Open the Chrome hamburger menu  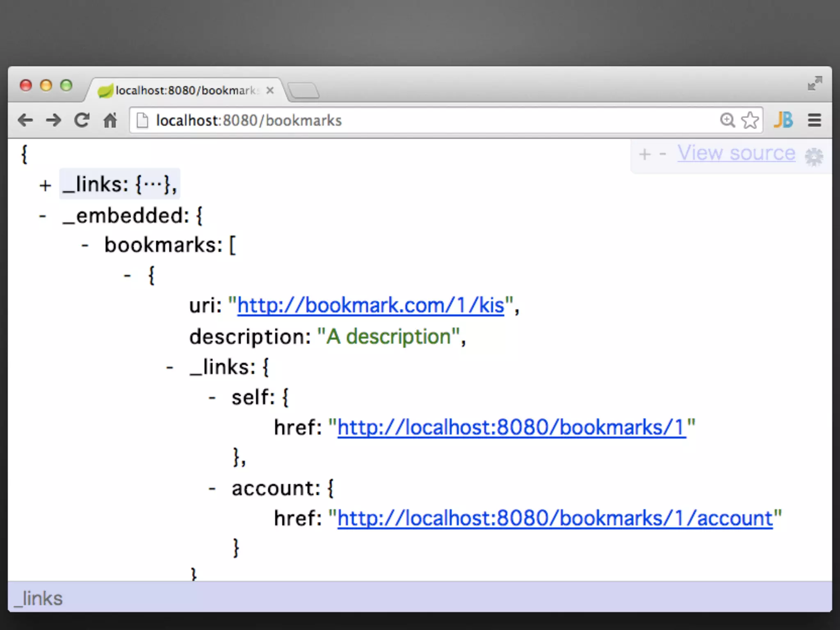pos(814,120)
